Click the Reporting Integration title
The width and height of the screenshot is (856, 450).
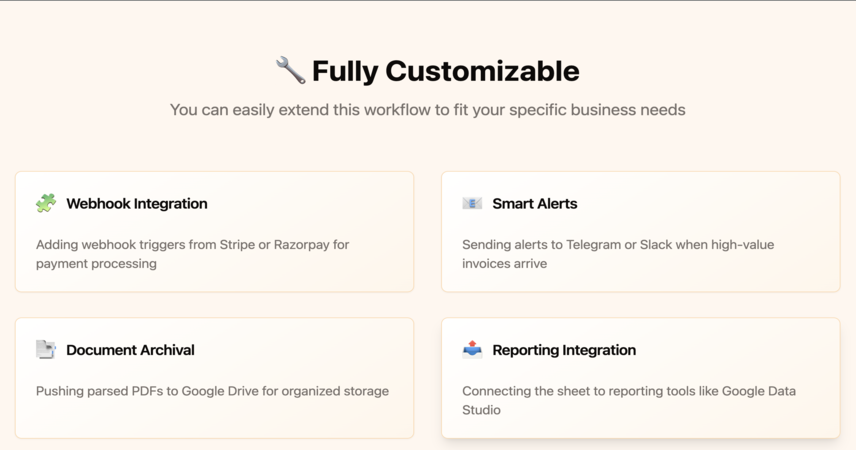[564, 350]
